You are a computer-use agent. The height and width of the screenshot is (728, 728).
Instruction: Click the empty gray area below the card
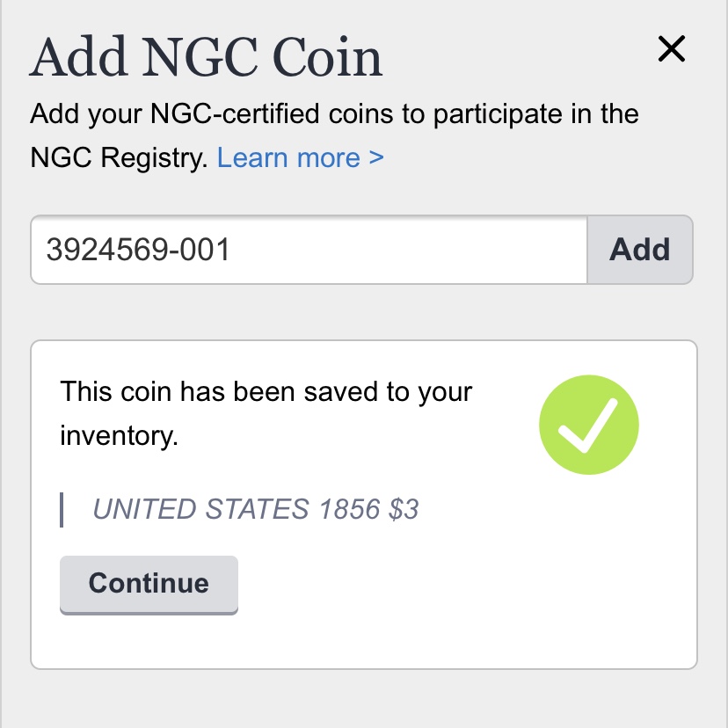[x=364, y=699]
